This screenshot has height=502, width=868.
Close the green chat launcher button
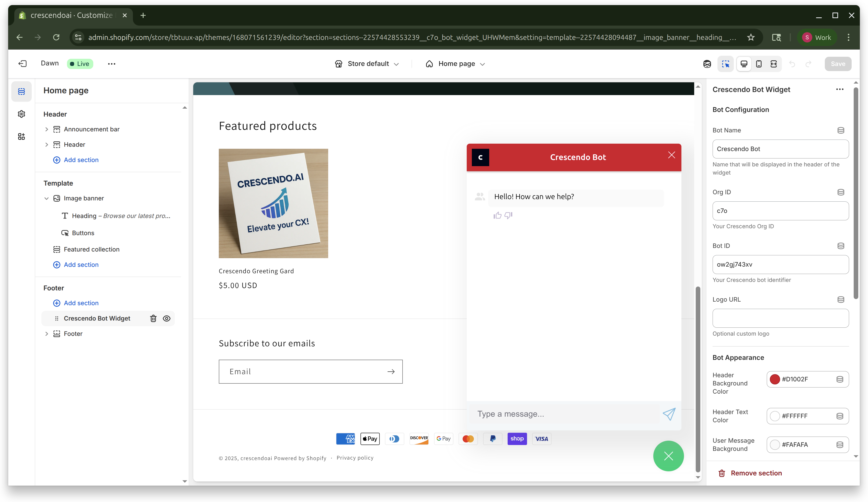(x=668, y=456)
